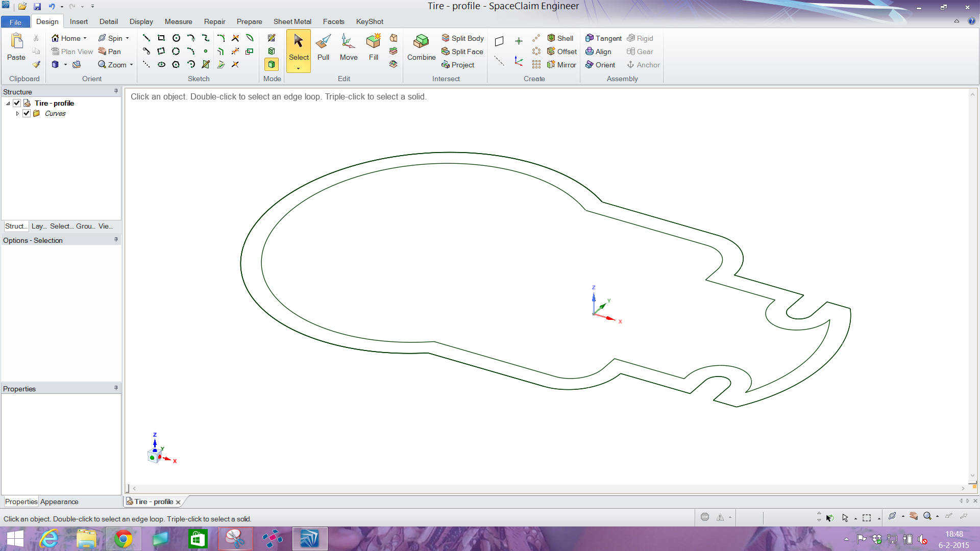The width and height of the screenshot is (980, 551).
Task: Activate the Fill tool
Action: pos(374,48)
